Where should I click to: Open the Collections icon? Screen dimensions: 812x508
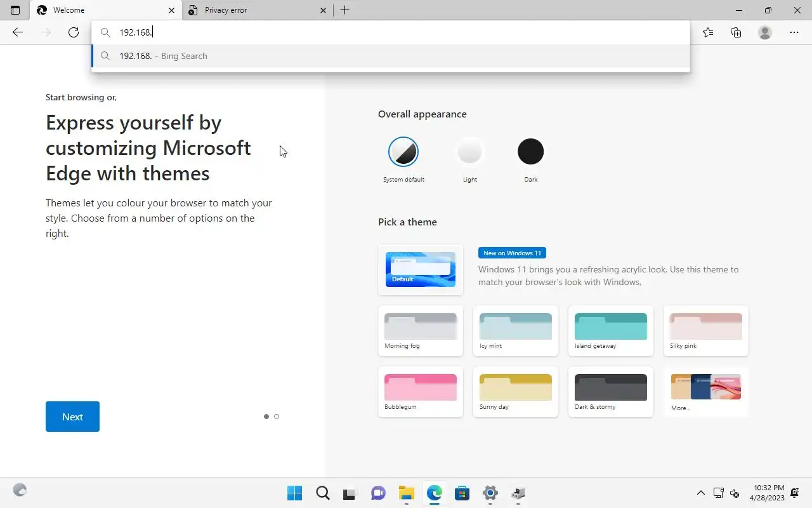(736, 32)
